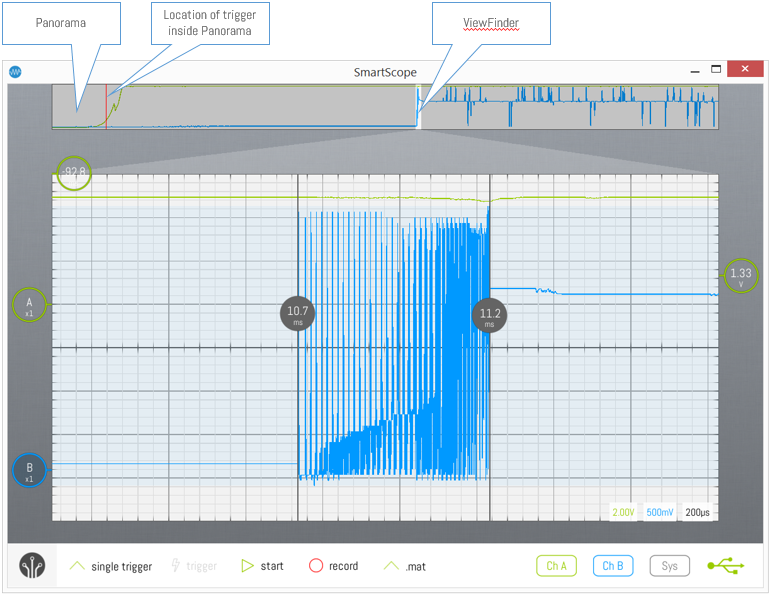The image size is (771, 596).
Task: Toggle Ch A channel button
Action: 556,566
